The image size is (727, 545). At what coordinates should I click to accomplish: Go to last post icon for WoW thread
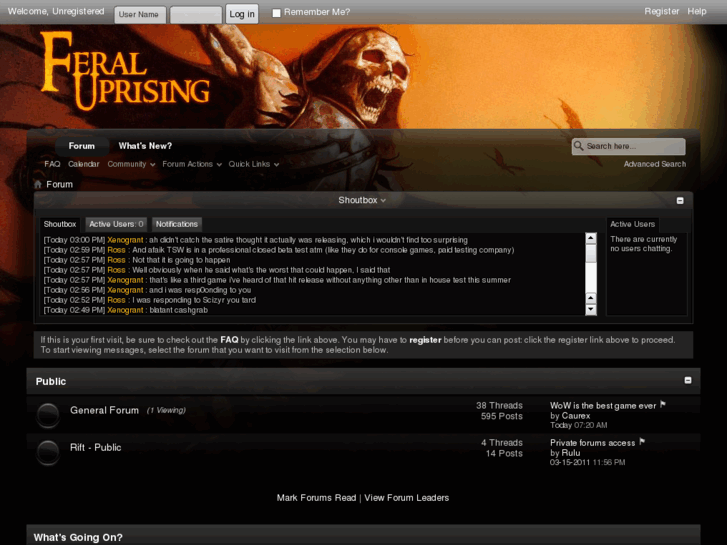click(663, 405)
